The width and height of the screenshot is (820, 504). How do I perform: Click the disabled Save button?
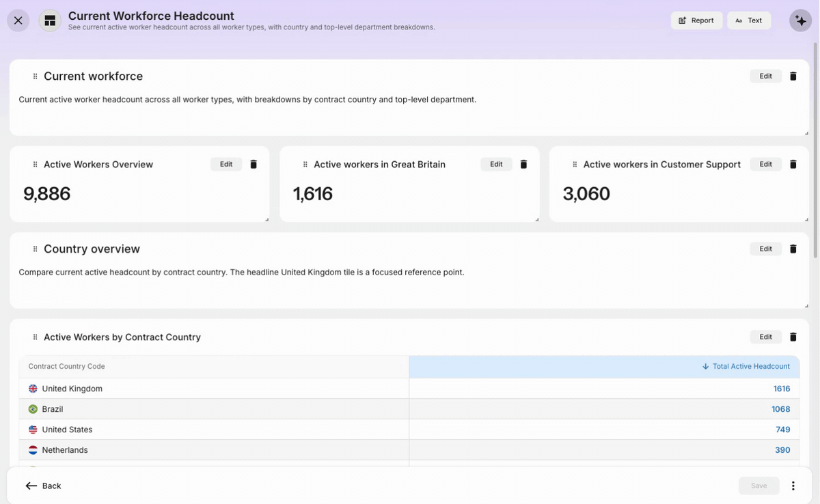click(x=758, y=486)
